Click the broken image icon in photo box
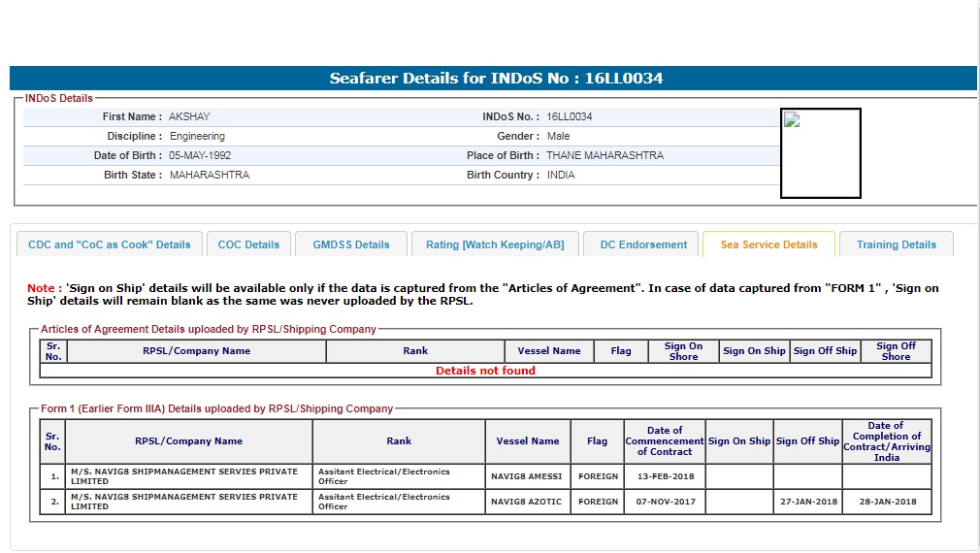 [x=792, y=120]
